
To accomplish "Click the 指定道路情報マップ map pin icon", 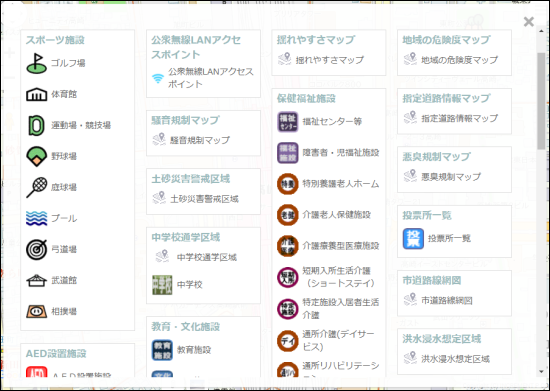I will pos(410,117).
